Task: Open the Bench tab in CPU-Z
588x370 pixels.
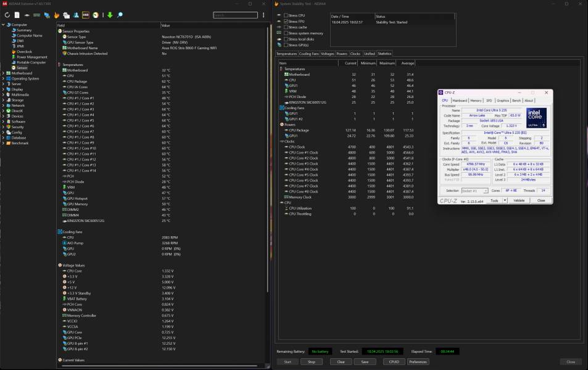Action: tap(516, 101)
